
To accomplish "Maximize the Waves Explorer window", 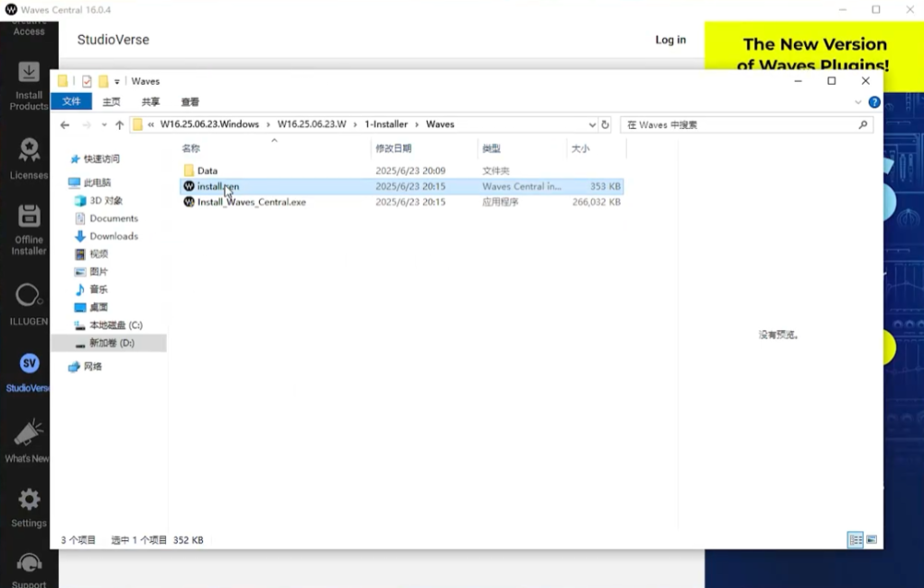I will pos(831,81).
